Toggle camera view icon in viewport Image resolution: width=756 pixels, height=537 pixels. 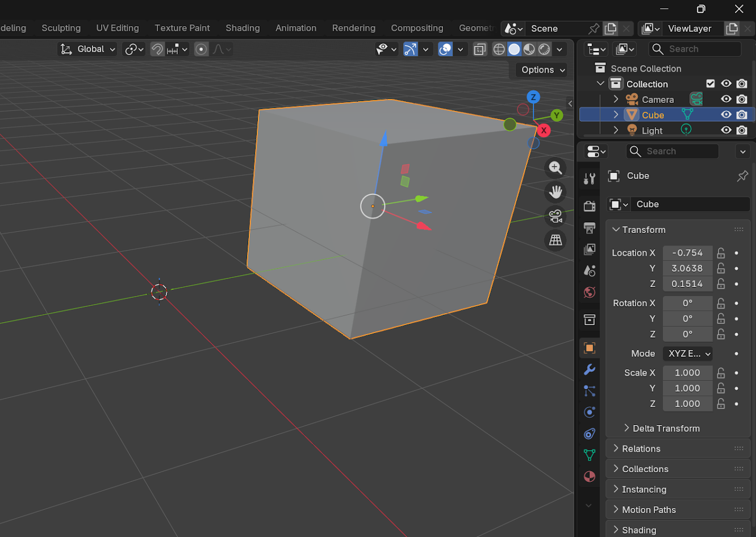coord(555,217)
